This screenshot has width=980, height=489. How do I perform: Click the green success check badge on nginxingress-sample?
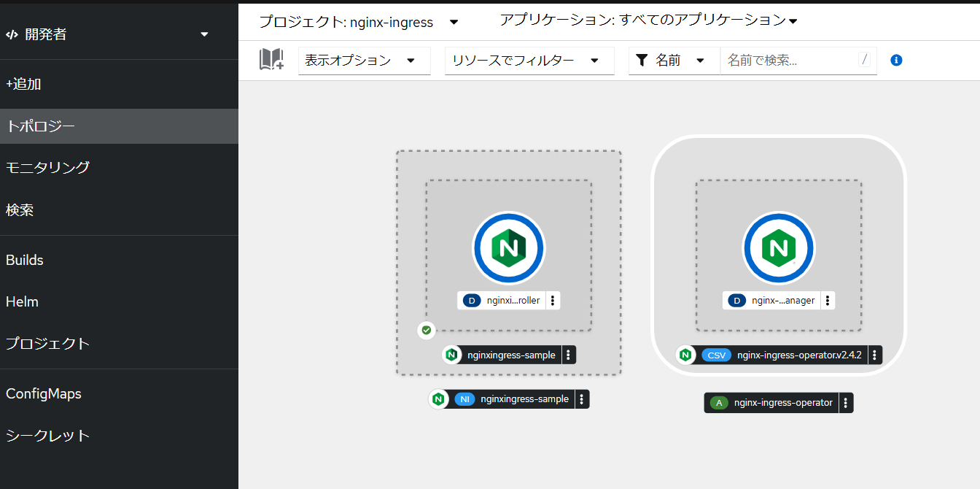426,330
